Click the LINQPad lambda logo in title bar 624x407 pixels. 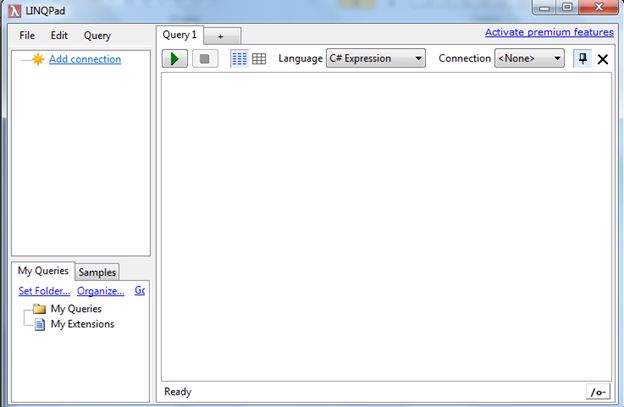pyautogui.click(x=14, y=11)
